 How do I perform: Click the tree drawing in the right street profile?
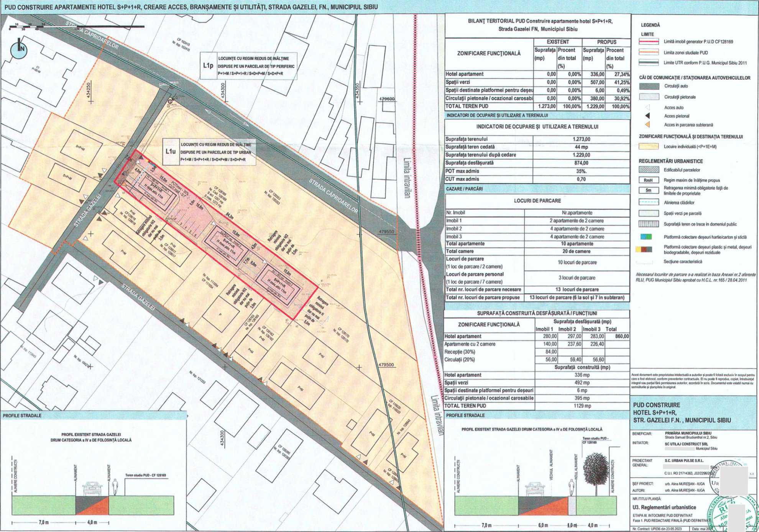[x=595, y=473]
